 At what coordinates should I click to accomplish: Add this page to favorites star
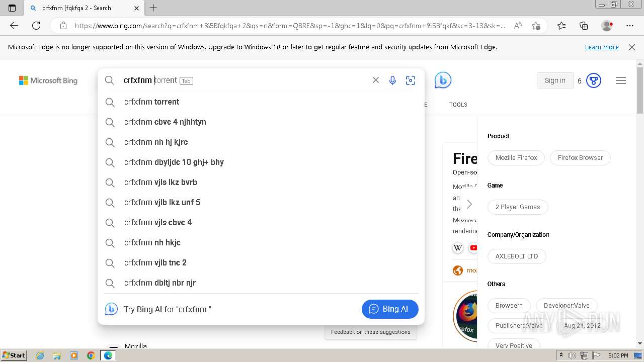(536, 26)
